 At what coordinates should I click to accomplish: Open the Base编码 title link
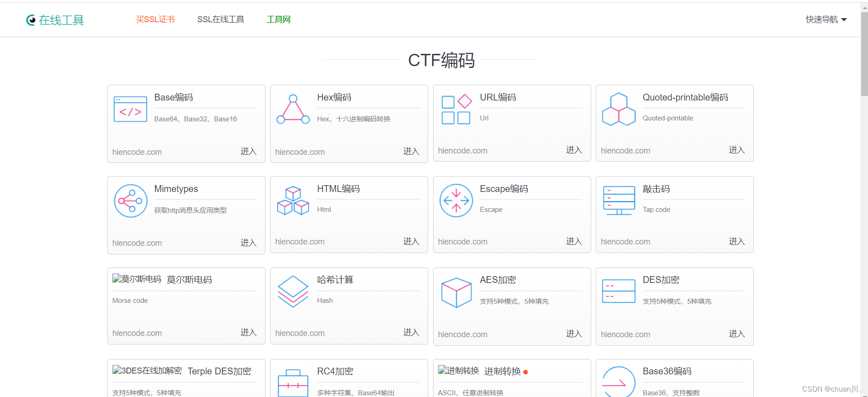tap(174, 97)
